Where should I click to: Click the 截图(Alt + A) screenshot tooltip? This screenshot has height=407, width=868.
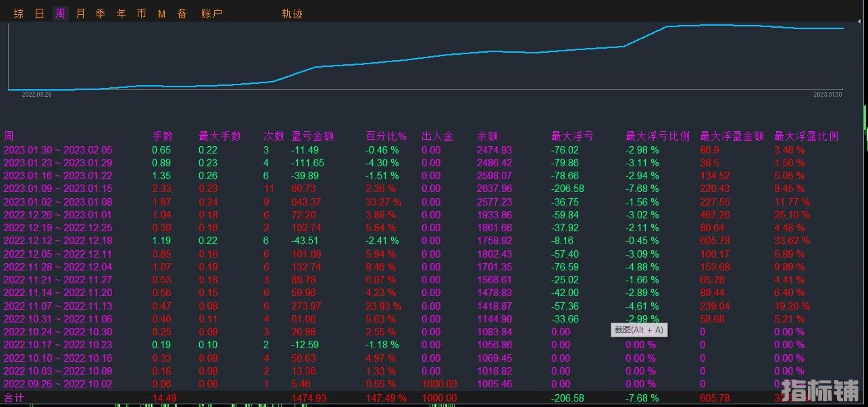pos(638,330)
